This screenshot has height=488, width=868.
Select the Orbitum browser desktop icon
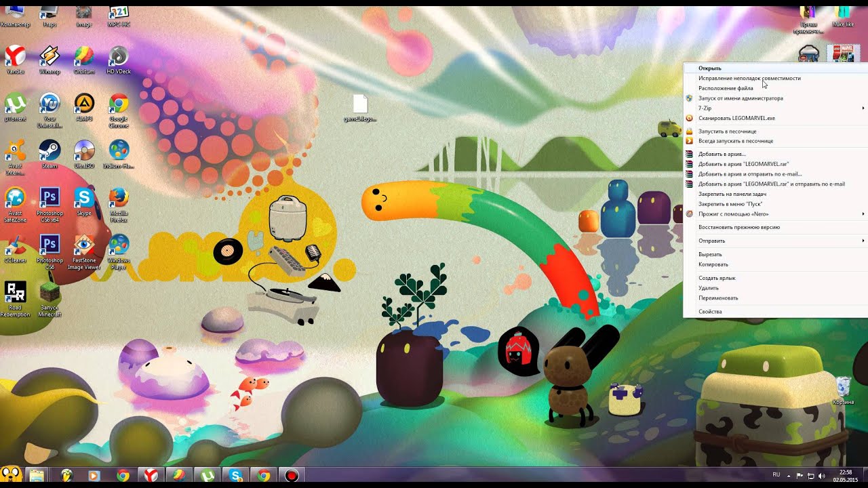[x=84, y=59]
